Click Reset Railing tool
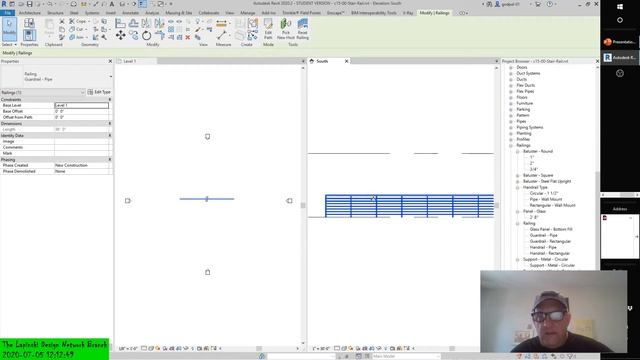 click(x=302, y=29)
